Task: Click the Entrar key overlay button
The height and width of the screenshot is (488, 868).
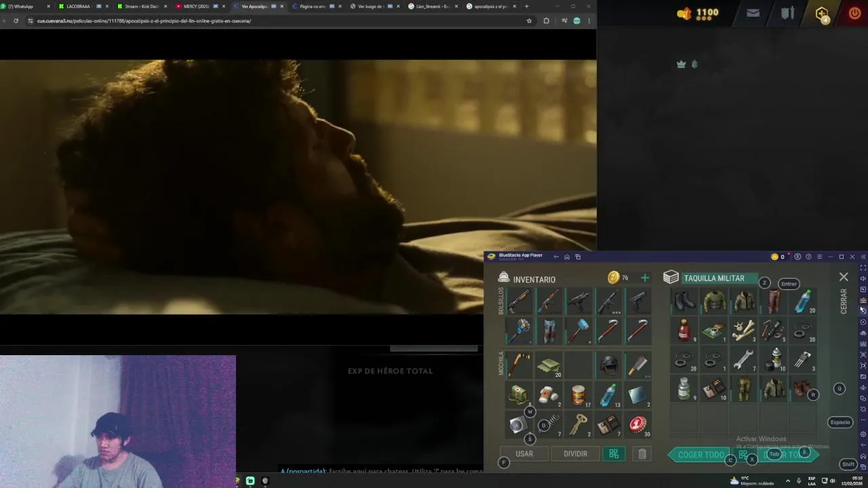Action: 789,284
